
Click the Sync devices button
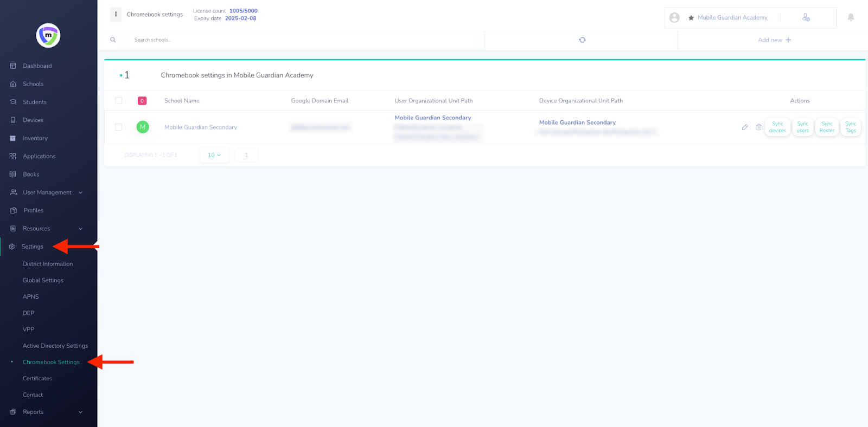pos(777,127)
